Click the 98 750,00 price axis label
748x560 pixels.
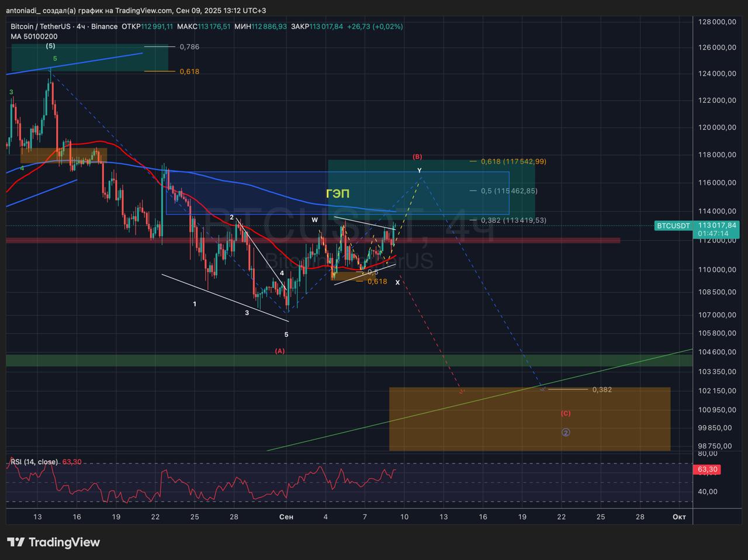click(x=715, y=445)
